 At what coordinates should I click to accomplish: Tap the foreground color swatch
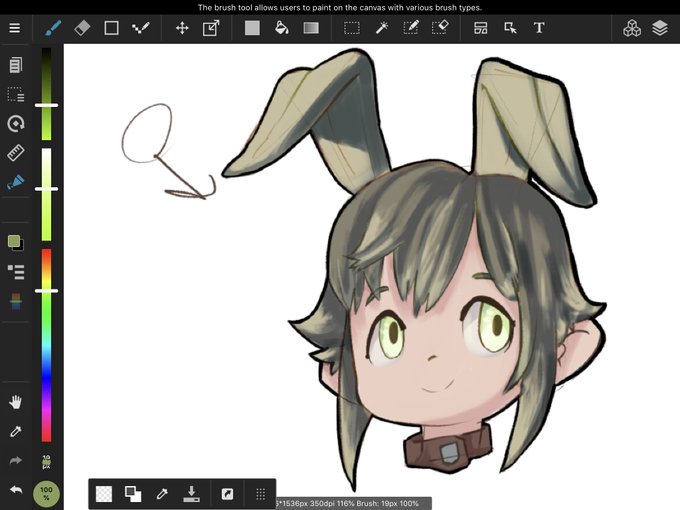point(14,241)
